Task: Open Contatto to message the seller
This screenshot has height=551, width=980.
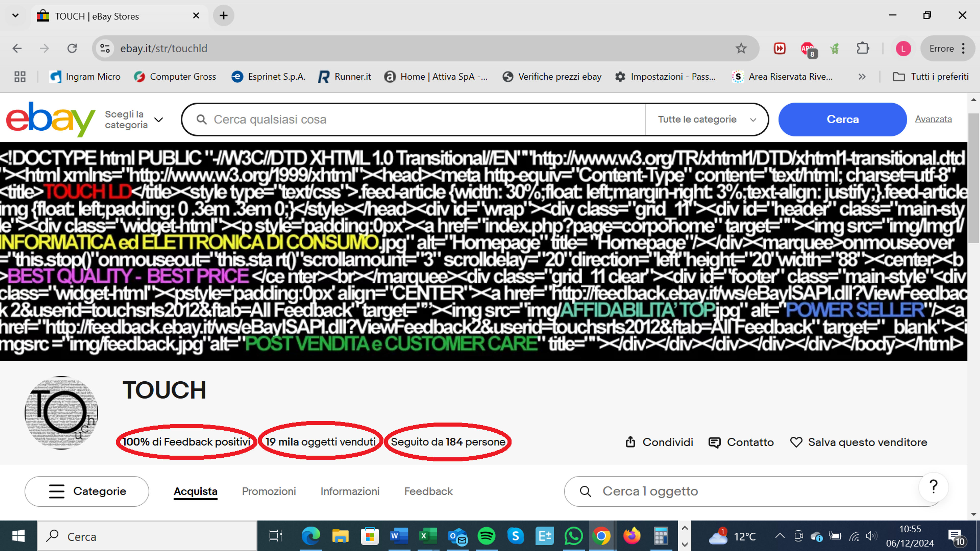Action: pyautogui.click(x=741, y=442)
